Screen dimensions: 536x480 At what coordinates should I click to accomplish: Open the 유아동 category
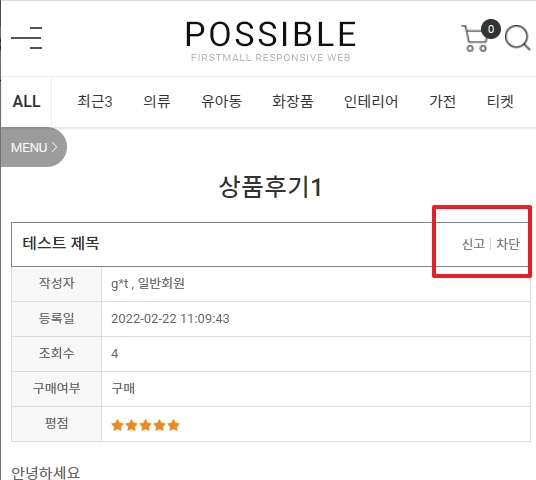[x=222, y=102]
